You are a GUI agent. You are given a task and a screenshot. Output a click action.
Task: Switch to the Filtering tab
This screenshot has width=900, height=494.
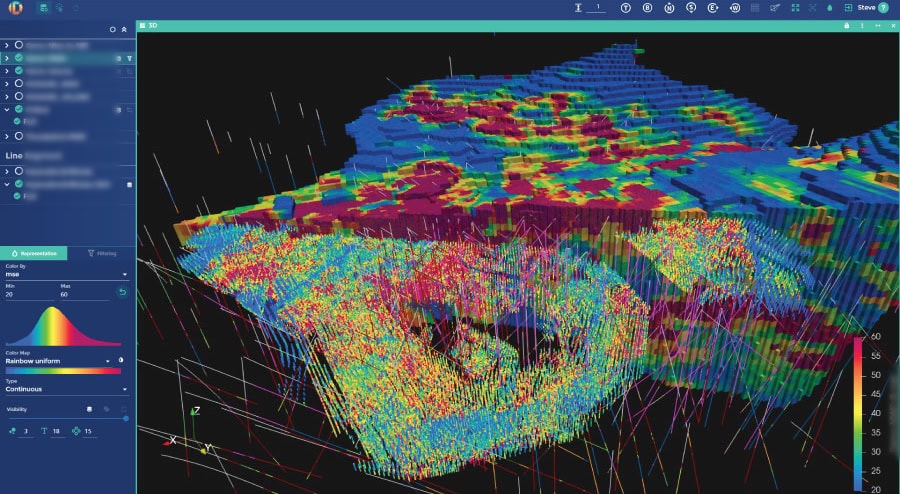tap(102, 253)
